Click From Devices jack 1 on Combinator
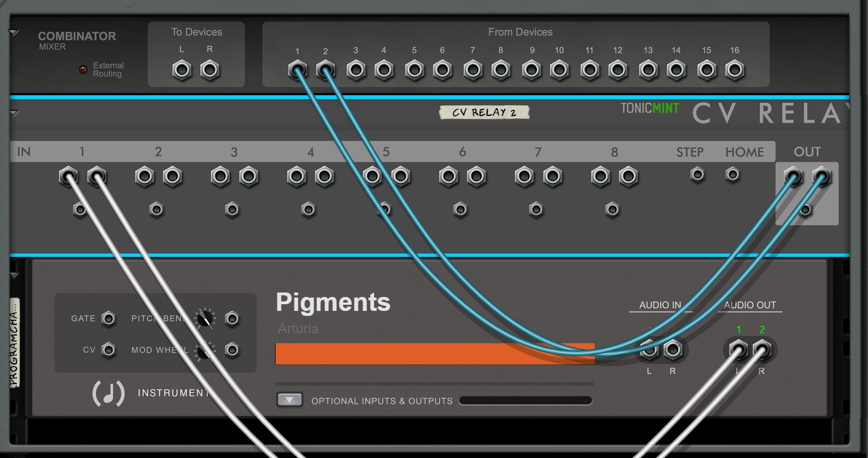 pos(297,70)
